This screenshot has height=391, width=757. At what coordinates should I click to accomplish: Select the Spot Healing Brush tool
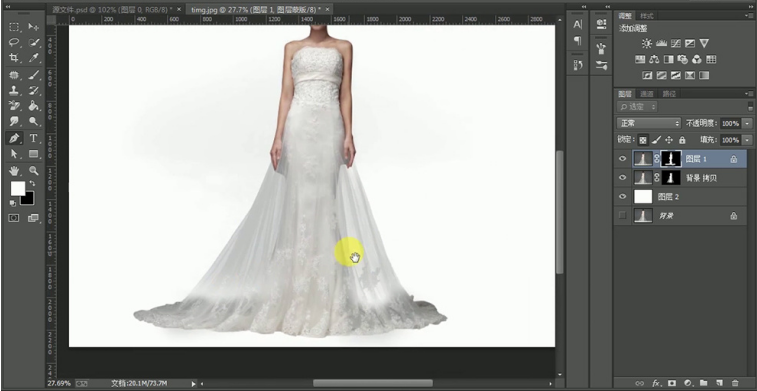(x=14, y=75)
